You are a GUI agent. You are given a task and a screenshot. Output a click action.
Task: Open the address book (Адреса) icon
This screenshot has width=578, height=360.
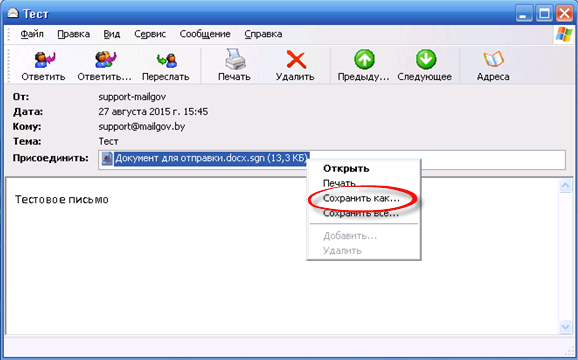[493, 60]
